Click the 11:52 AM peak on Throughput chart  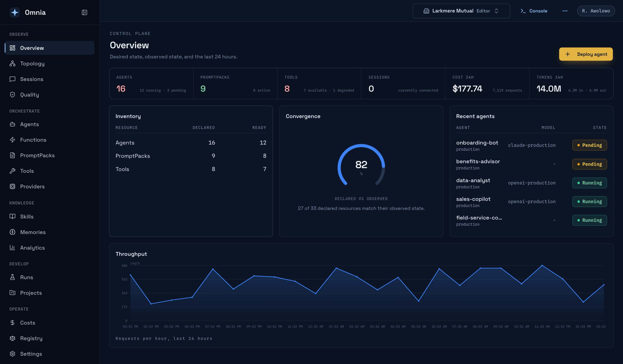pos(542,265)
